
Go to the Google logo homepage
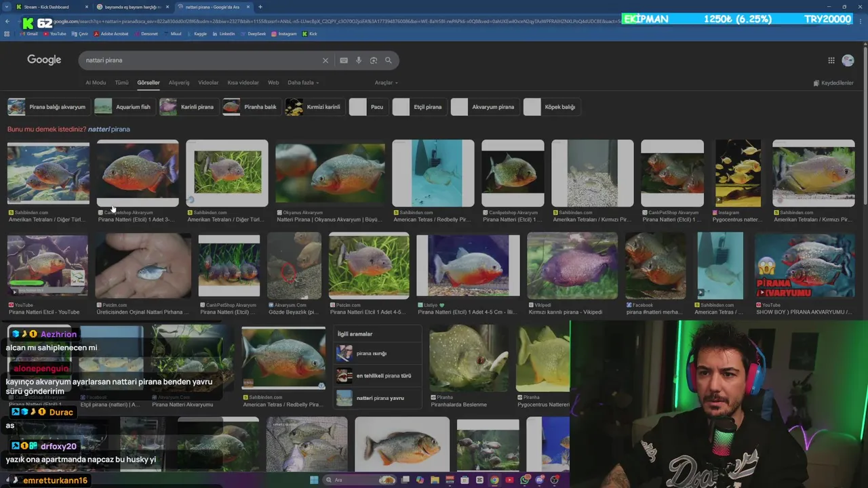pyautogui.click(x=44, y=60)
